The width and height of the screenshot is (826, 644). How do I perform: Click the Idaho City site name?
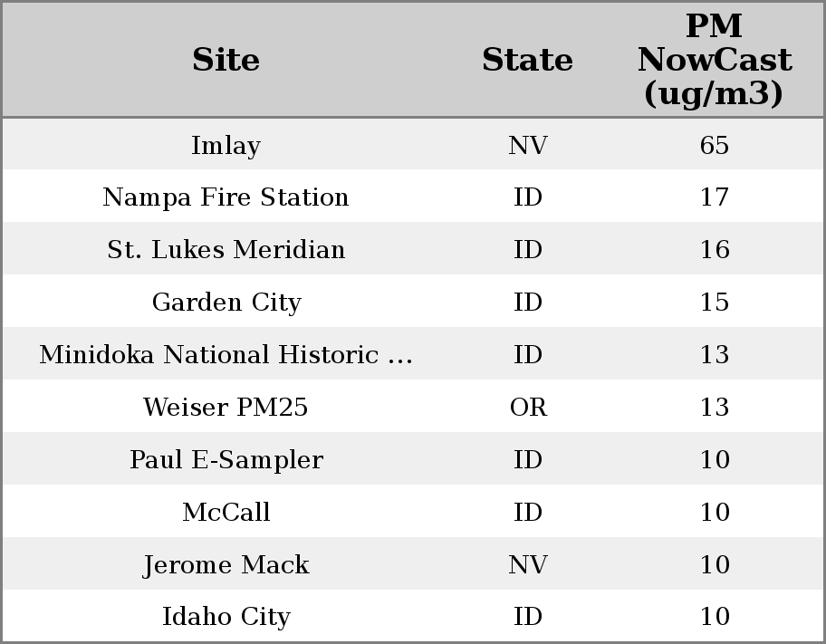click(x=226, y=617)
